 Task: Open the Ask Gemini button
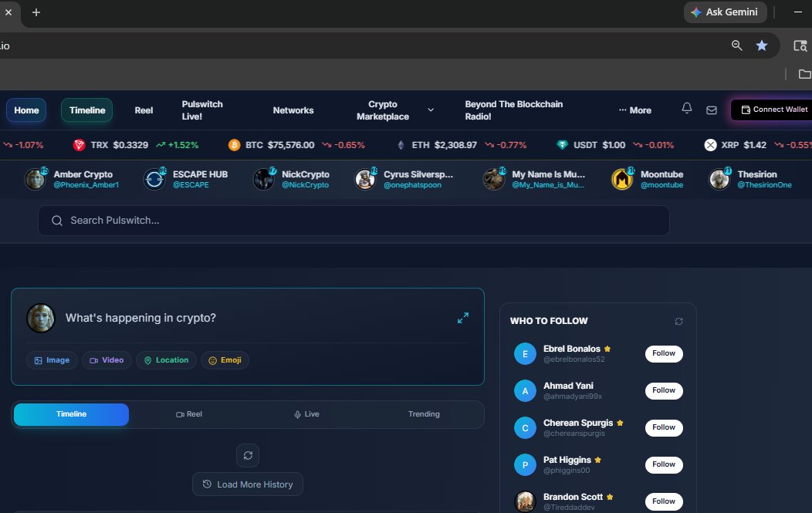(725, 12)
